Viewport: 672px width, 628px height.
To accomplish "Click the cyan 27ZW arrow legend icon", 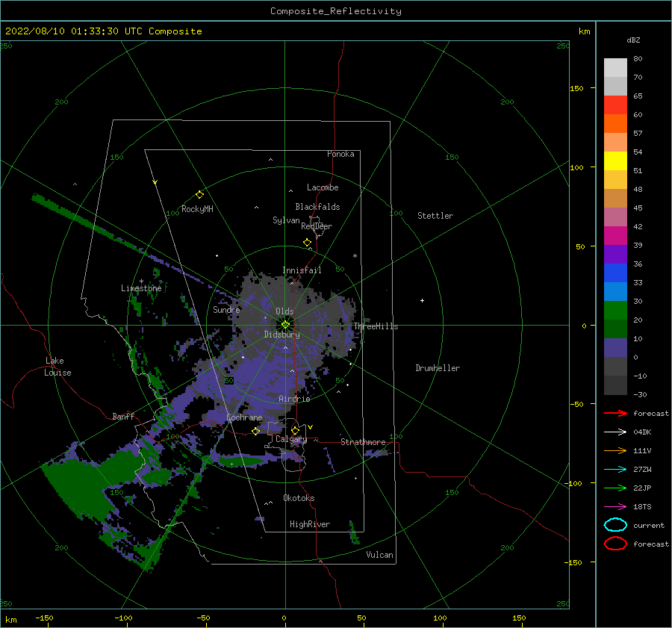I will [615, 469].
